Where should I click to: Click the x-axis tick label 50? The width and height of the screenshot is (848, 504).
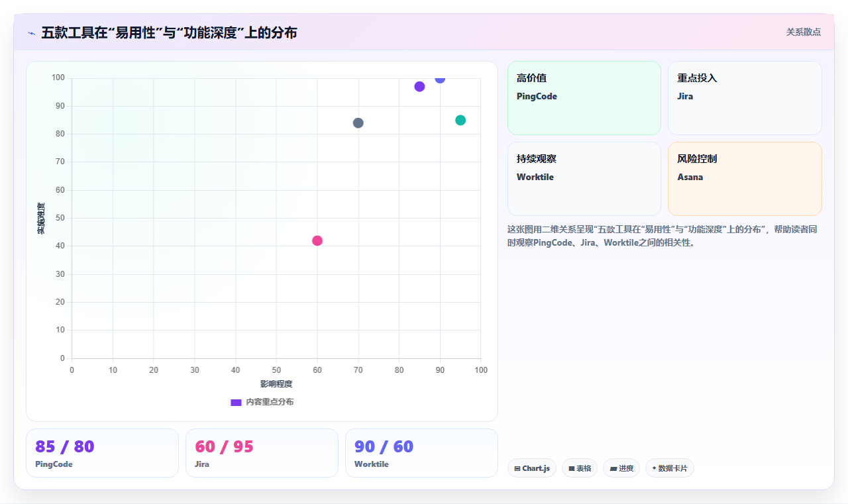[x=276, y=370]
